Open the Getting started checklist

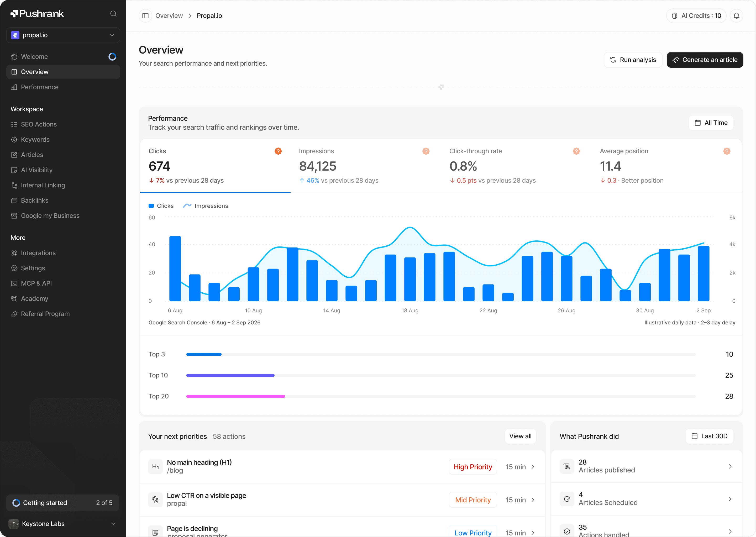tap(63, 503)
